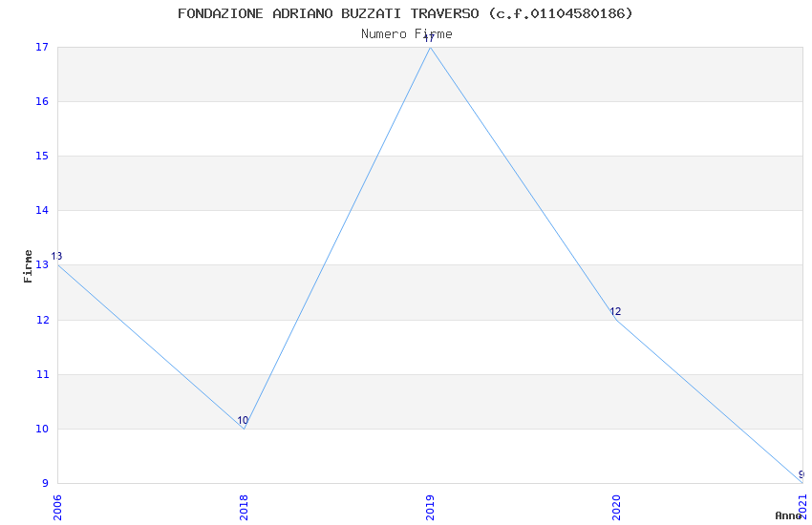Click y-axis tick value 11

[42, 374]
